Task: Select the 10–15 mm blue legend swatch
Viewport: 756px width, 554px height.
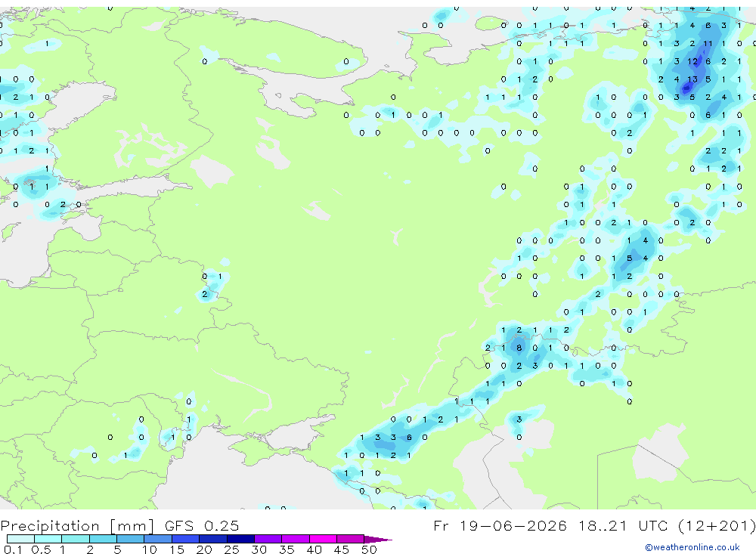Action: pyautogui.click(x=158, y=539)
